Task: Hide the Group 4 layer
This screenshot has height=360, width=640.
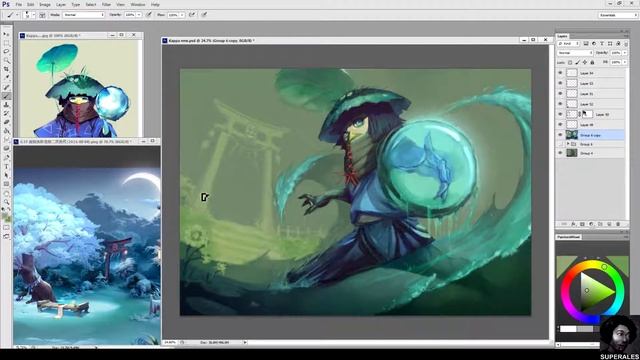Action: [560, 153]
